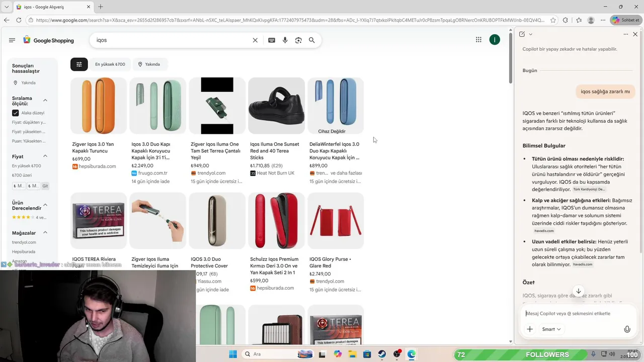Expand the Copilot chat history chevron
This screenshot has height=362, width=644.
tap(531, 34)
